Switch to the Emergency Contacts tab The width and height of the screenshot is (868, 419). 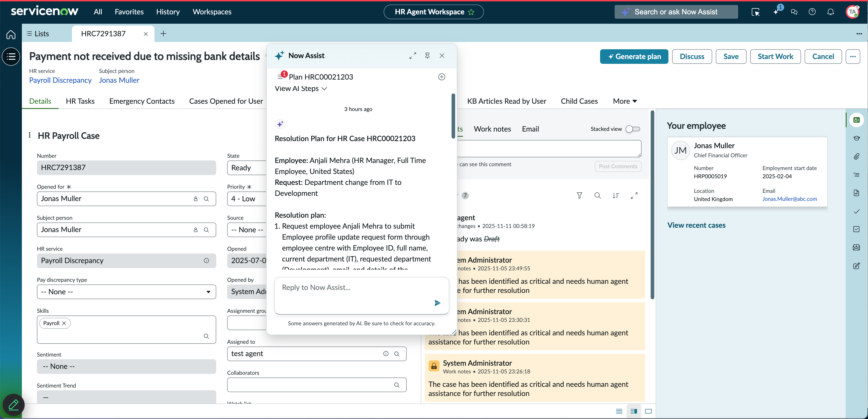(x=142, y=101)
